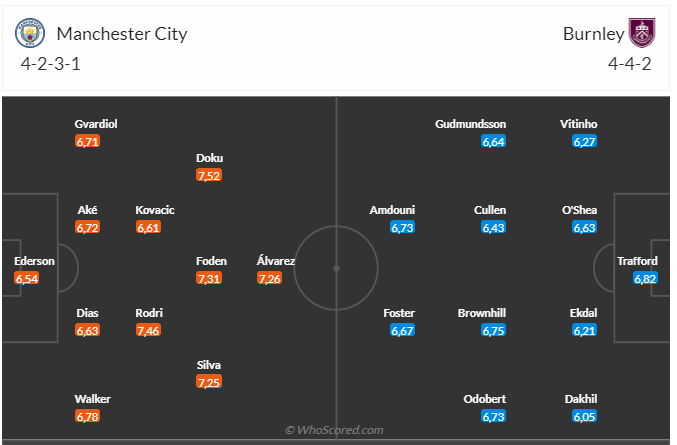The image size is (677, 445).
Task: Select Odobert's 6,73 rating badge
Action: [x=493, y=417]
